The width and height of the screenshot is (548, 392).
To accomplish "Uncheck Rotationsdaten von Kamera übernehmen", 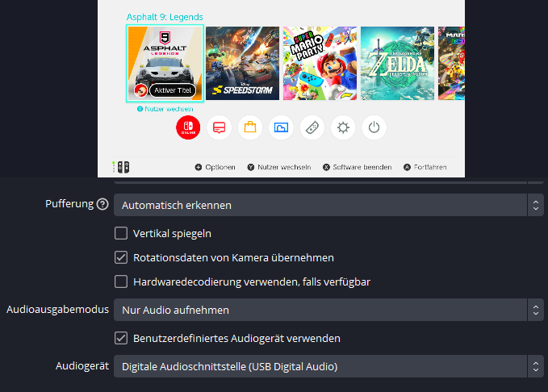I will 121,257.
